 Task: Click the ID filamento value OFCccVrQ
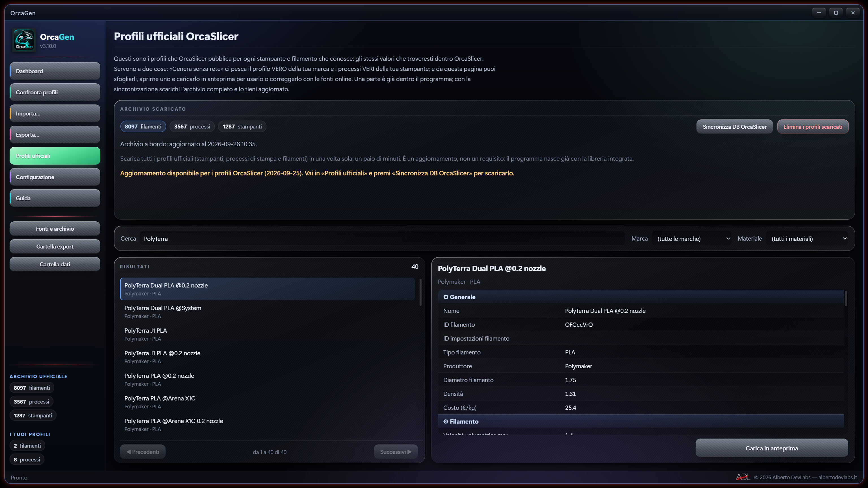579,325
